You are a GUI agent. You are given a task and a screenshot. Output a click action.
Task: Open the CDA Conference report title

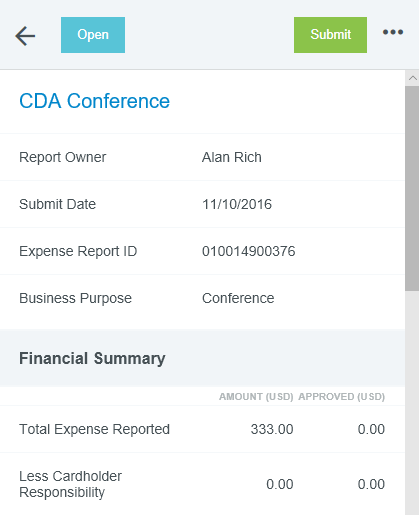[x=94, y=101]
